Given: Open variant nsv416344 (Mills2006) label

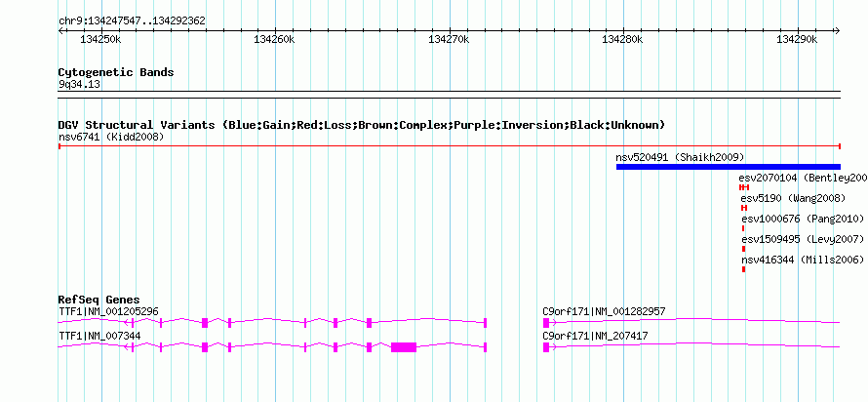Looking at the screenshot, I should [x=803, y=260].
